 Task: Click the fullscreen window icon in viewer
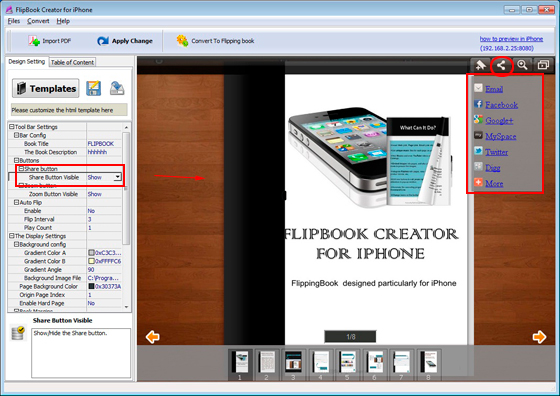click(x=543, y=65)
